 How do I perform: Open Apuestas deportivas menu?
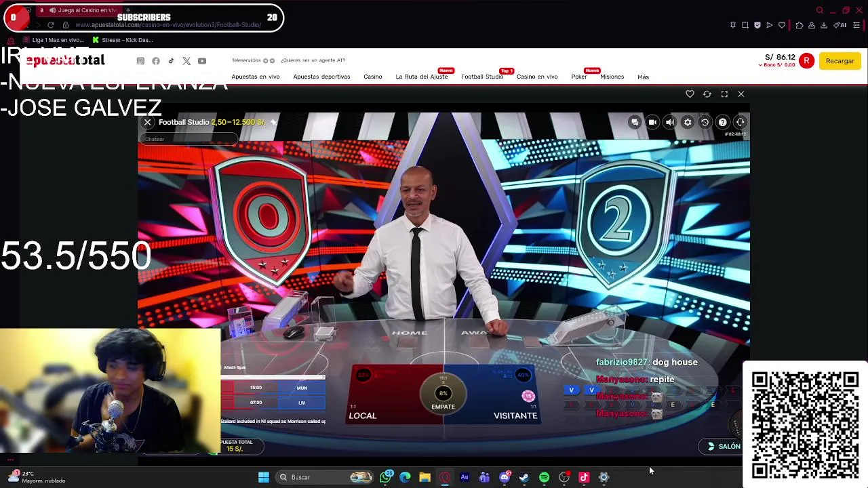point(321,77)
